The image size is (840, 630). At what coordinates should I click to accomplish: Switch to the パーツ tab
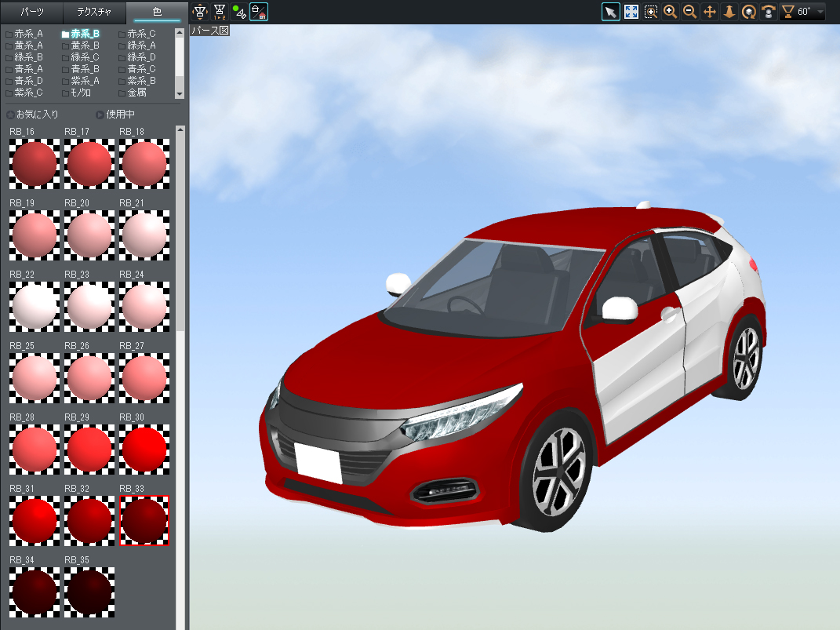pyautogui.click(x=31, y=12)
